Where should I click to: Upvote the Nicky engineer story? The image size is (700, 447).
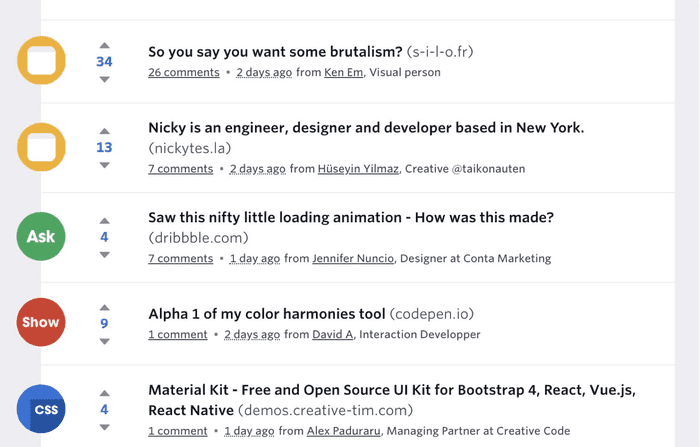(104, 131)
